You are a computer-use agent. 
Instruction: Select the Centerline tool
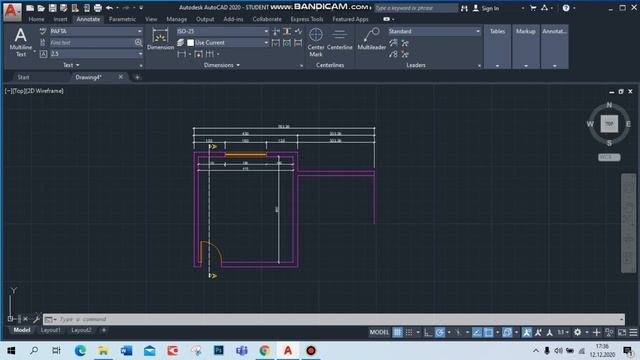pyautogui.click(x=340, y=40)
